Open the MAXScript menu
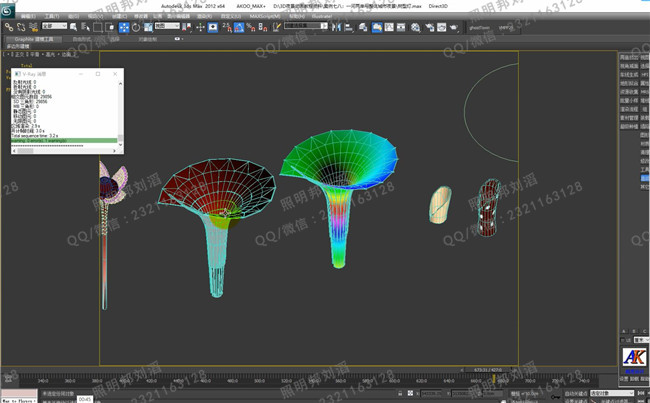Viewport: 650px width, 403px height. pyautogui.click(x=265, y=16)
